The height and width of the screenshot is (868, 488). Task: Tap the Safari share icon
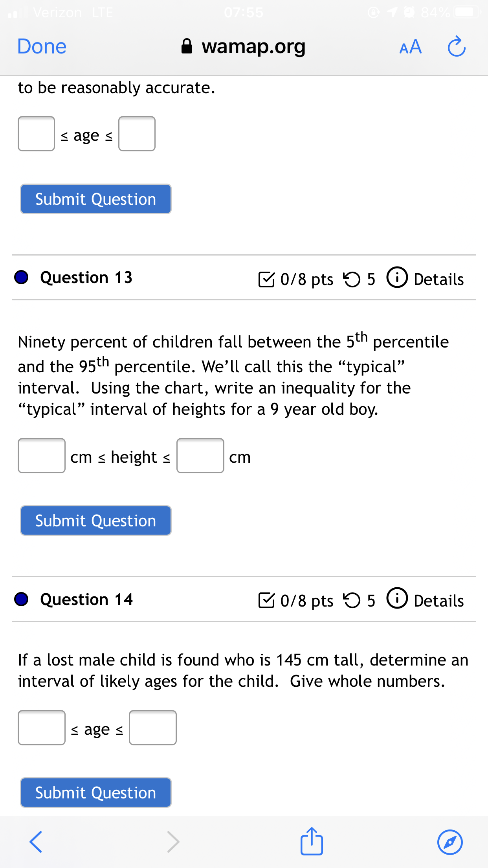312,841
